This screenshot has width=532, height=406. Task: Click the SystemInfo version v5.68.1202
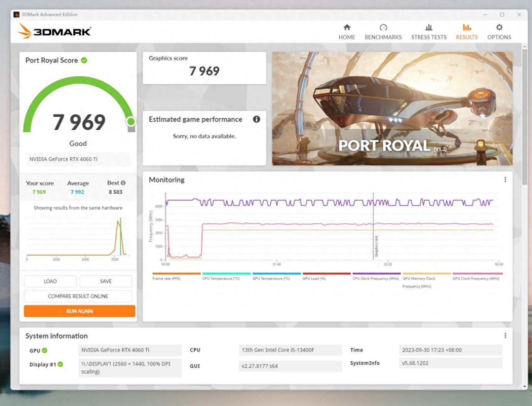451,363
